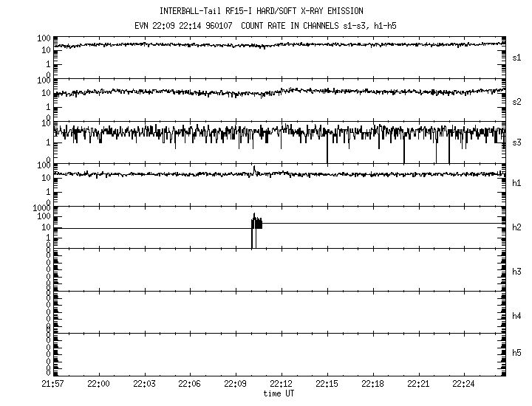Click the s2 channel label
The image size is (532, 406).
click(x=517, y=101)
